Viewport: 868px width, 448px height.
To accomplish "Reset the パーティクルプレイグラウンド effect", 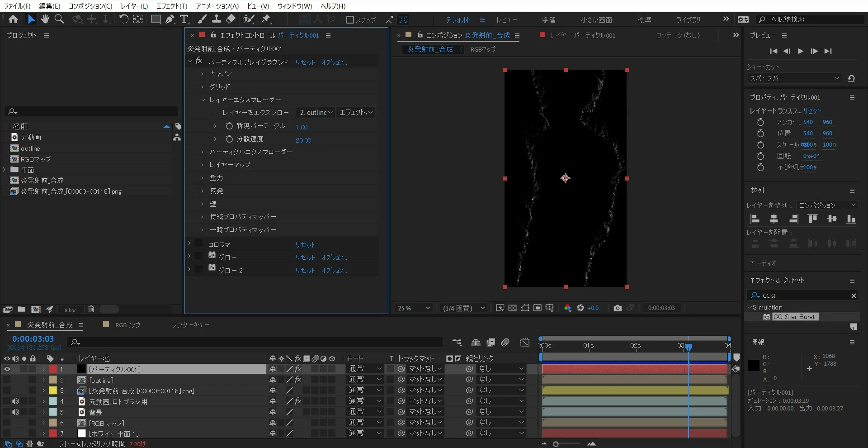I will 305,62.
